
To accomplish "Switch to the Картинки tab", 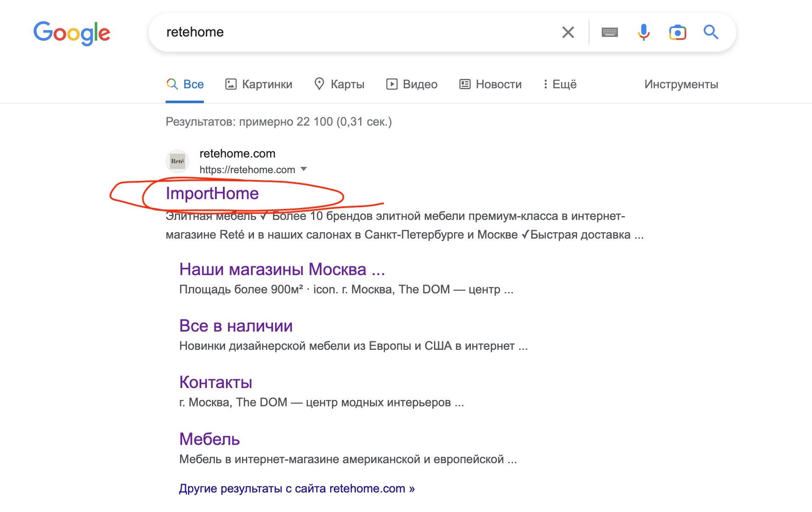I will click(259, 84).
